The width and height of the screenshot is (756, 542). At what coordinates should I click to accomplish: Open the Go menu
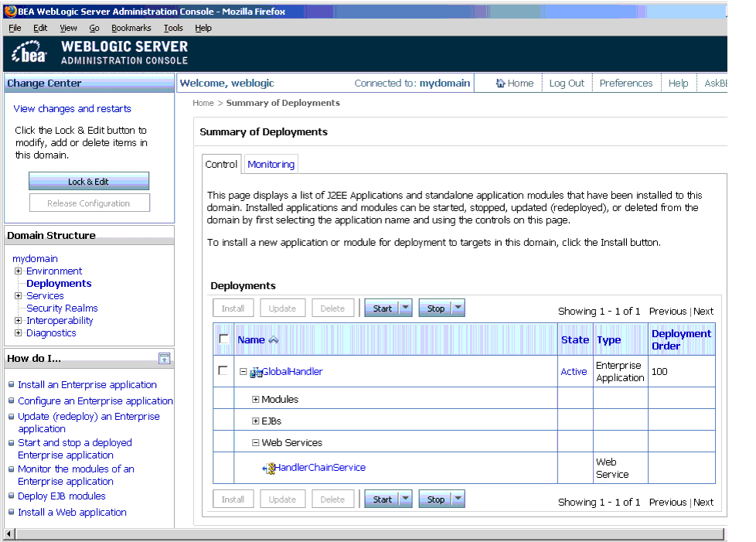[x=94, y=28]
